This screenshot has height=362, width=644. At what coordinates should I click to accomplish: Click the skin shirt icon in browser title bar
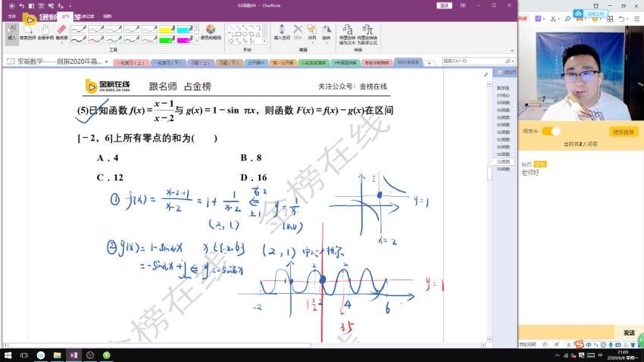596,6
